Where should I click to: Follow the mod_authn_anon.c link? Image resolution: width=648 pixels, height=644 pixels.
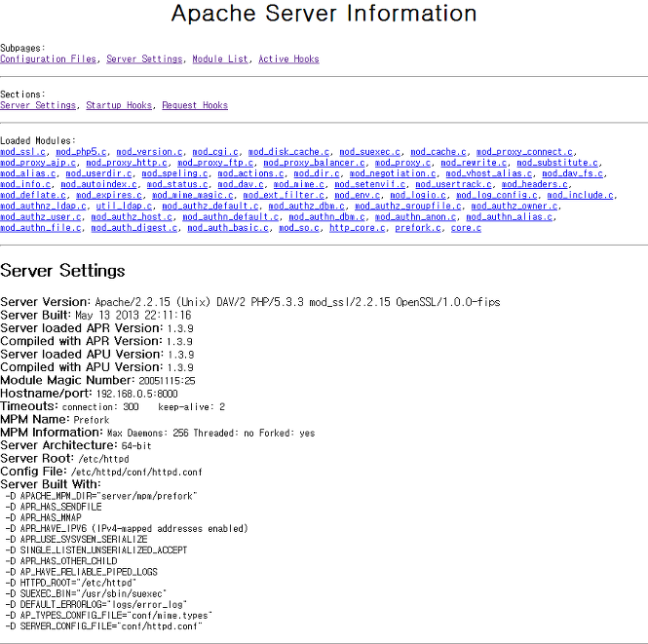click(x=415, y=216)
